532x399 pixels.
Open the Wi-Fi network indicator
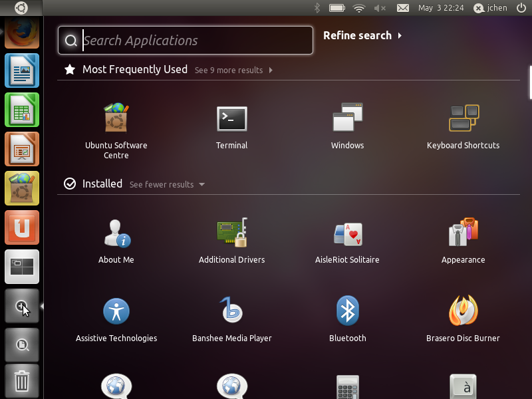click(359, 8)
